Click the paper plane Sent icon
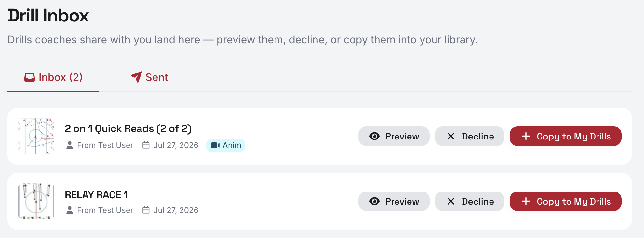Image resolution: width=644 pixels, height=238 pixels. point(136,77)
